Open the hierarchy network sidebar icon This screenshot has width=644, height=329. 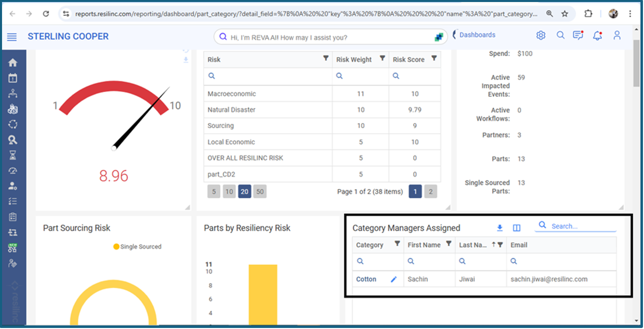(13, 93)
